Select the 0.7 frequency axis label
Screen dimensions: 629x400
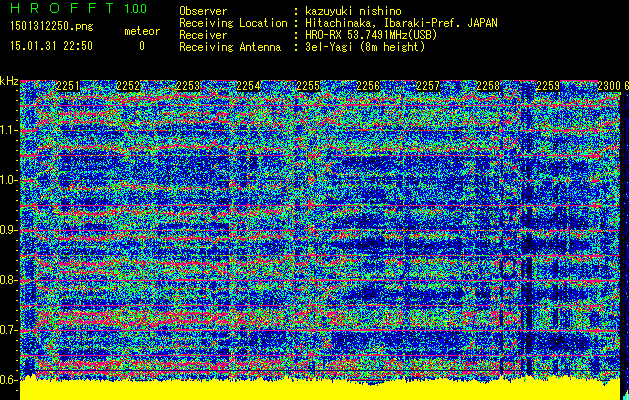[x=9, y=330]
